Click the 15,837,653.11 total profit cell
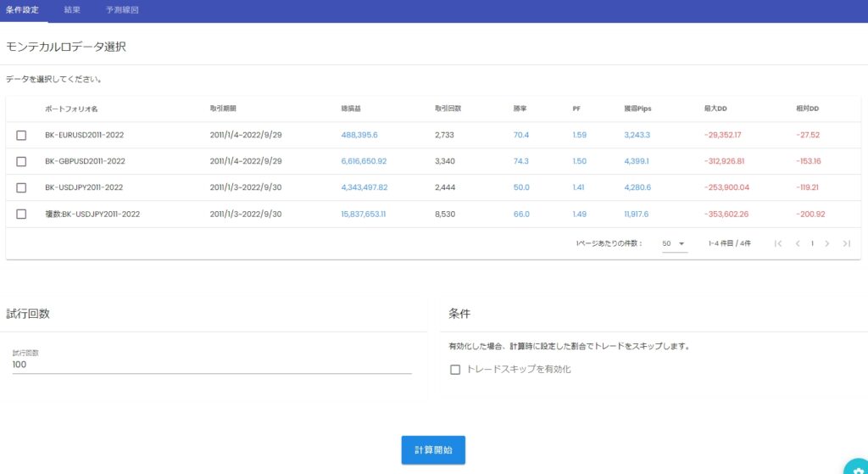 click(363, 215)
